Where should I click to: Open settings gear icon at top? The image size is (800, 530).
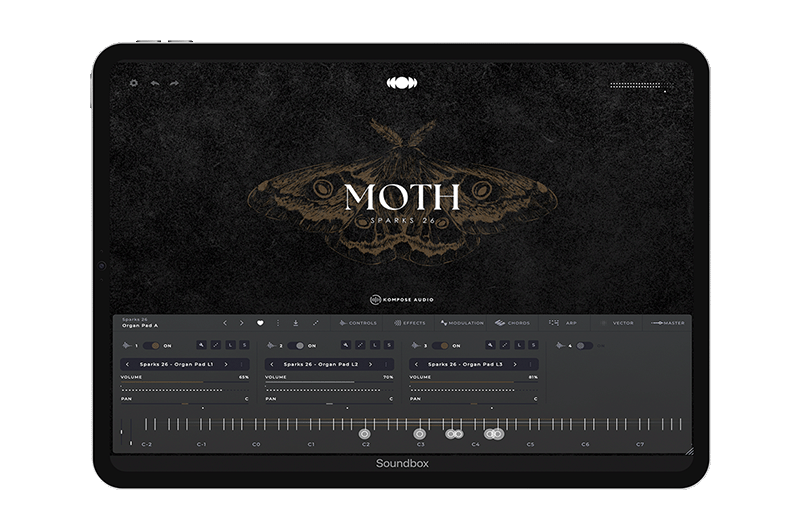point(134,83)
